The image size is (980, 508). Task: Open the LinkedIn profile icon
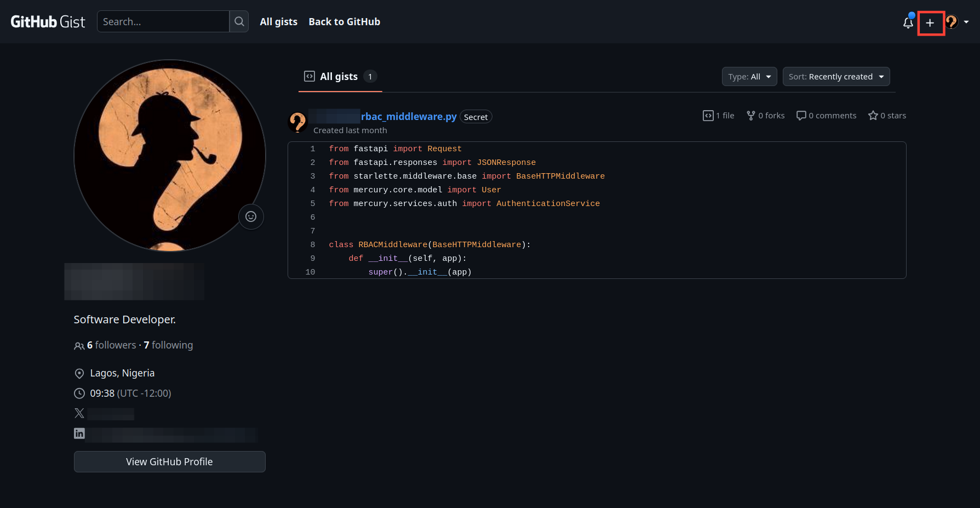coord(79,433)
